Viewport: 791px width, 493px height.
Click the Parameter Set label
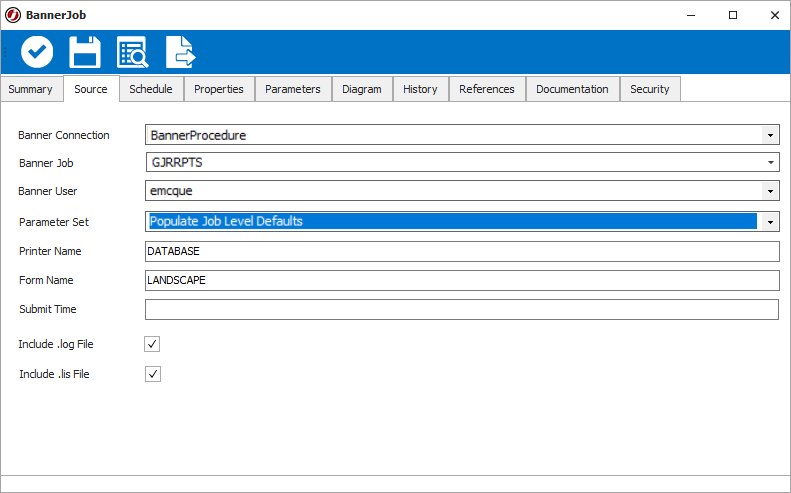pyautogui.click(x=54, y=222)
